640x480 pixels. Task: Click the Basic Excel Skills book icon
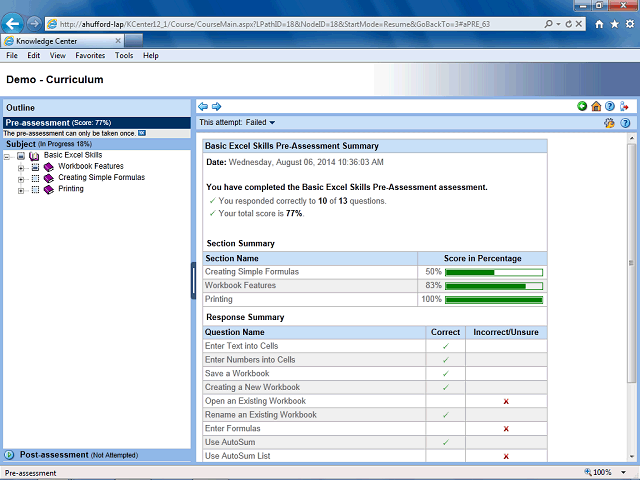tap(34, 156)
